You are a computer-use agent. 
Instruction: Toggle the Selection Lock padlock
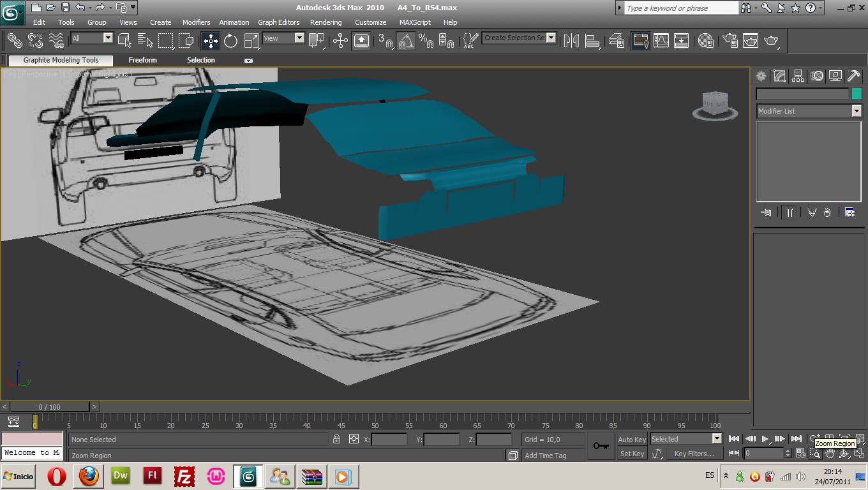(x=336, y=440)
